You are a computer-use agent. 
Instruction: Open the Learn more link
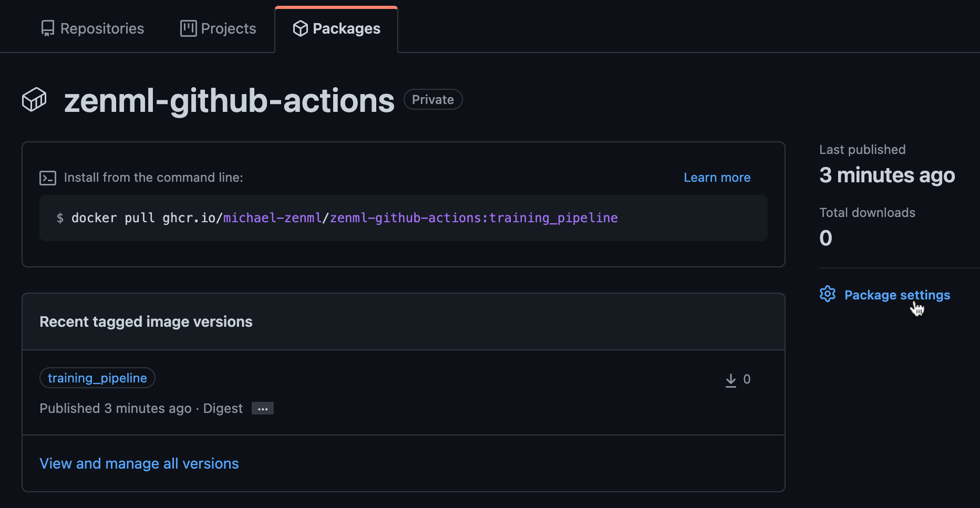717,178
